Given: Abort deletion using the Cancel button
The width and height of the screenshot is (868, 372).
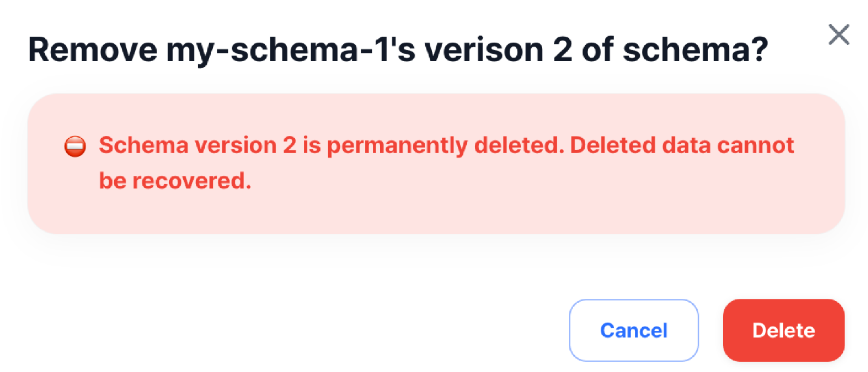Looking at the screenshot, I should point(633,330).
